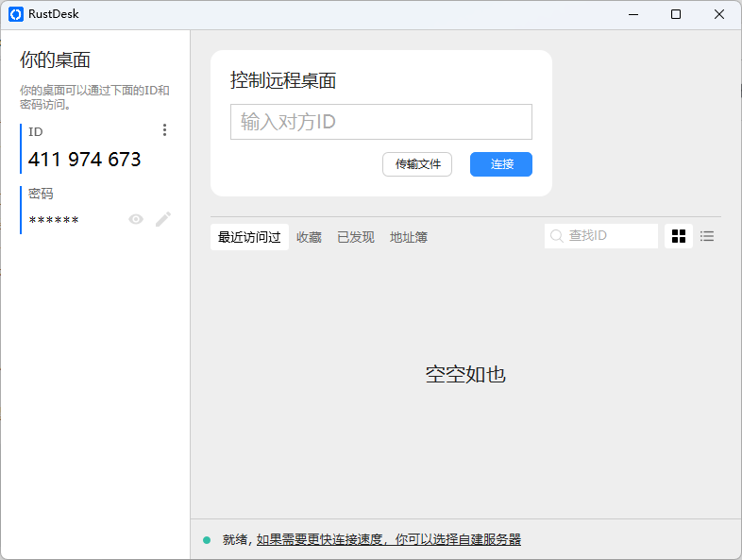742x560 pixels.
Task: Open the self-hosted server link 如果需要更快连接速度
Action: pos(389,539)
